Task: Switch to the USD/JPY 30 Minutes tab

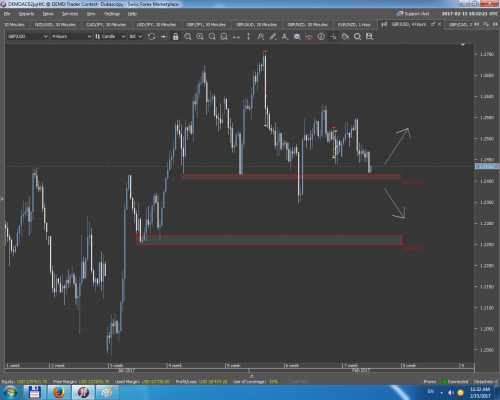Action: 156,25
